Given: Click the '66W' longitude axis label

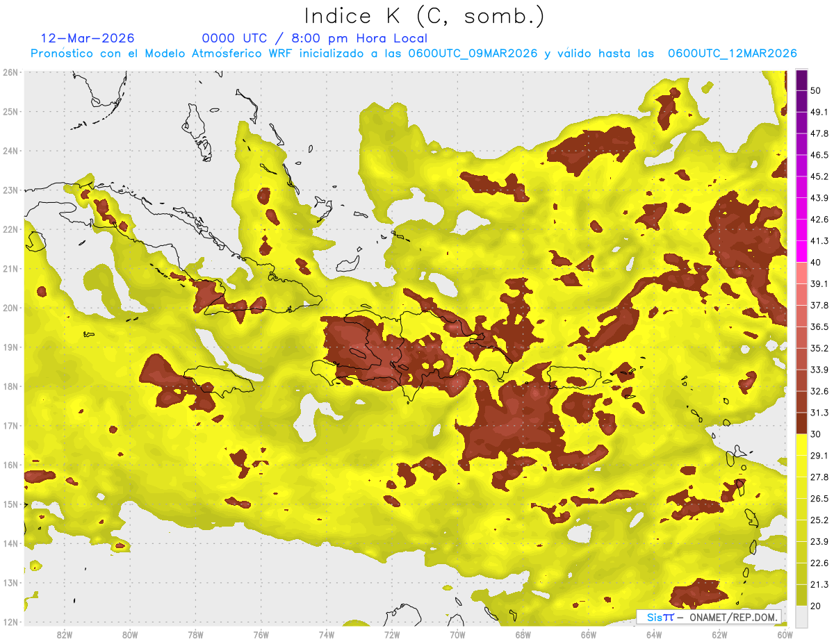Looking at the screenshot, I should coord(589,635).
